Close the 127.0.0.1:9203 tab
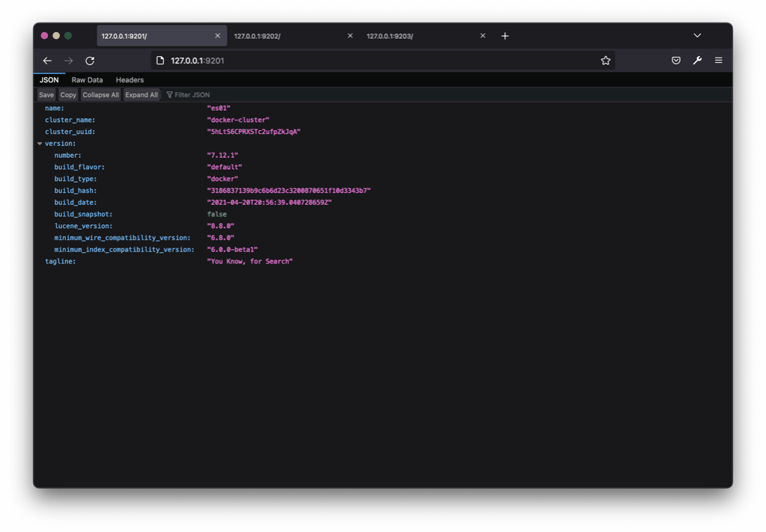766x532 pixels. (x=482, y=36)
